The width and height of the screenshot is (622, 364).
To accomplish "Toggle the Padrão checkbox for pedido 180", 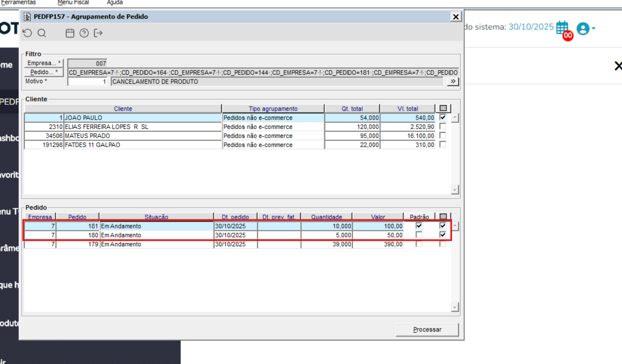I will tap(419, 235).
